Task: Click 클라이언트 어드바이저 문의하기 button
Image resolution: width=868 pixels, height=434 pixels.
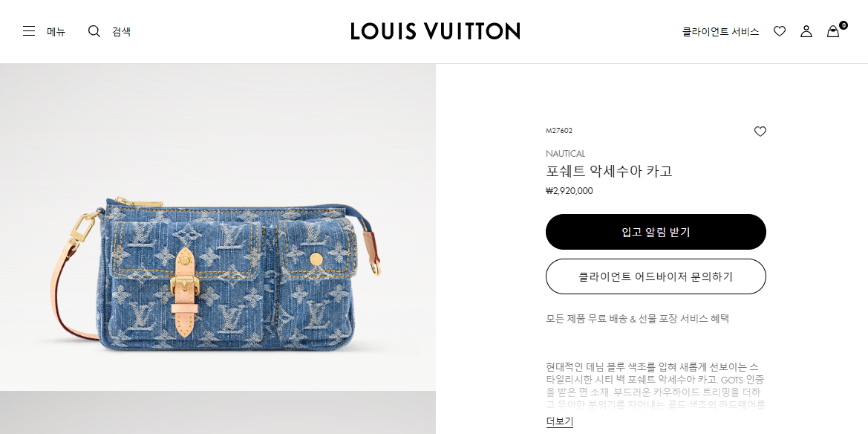Action: point(656,276)
